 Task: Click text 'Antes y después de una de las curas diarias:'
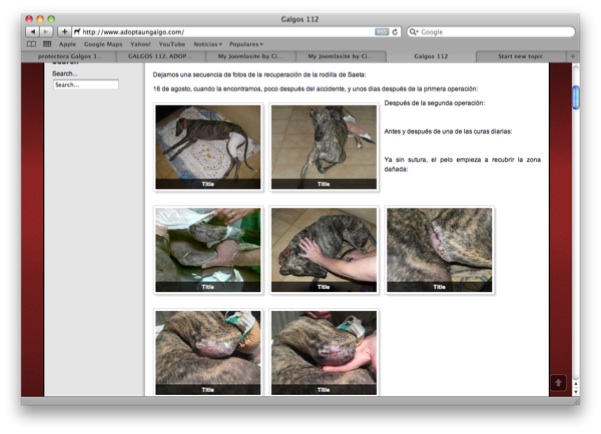(x=448, y=132)
